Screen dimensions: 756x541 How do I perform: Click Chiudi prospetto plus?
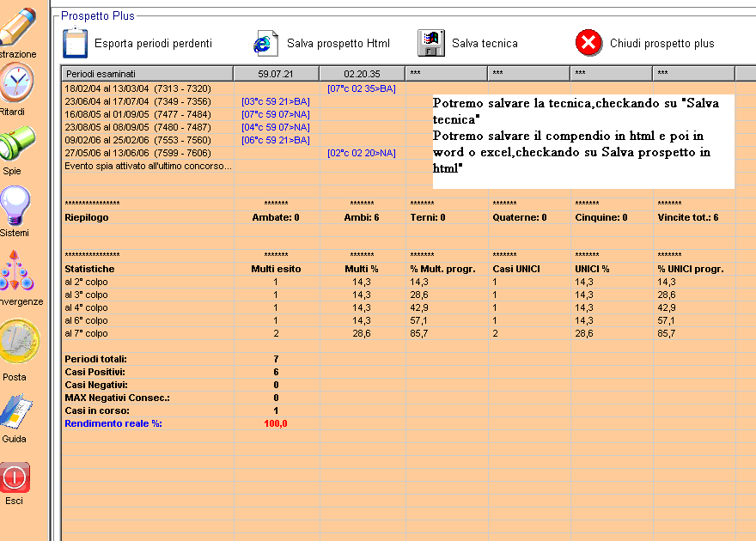tap(662, 43)
